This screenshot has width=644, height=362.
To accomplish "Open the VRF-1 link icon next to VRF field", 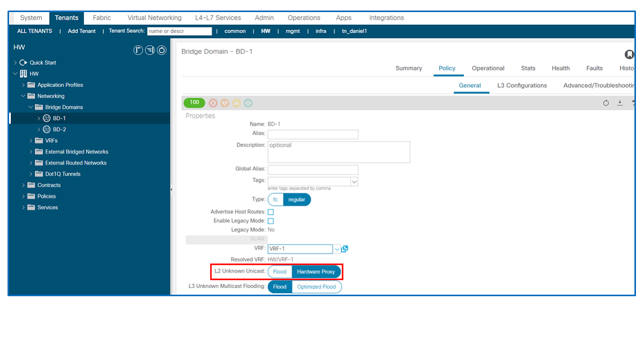I will click(345, 249).
